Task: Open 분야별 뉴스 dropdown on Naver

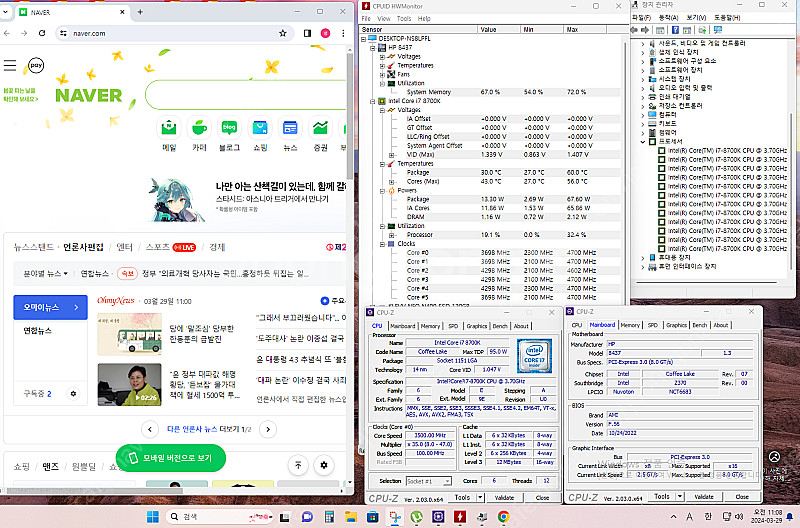Action: 45,273
